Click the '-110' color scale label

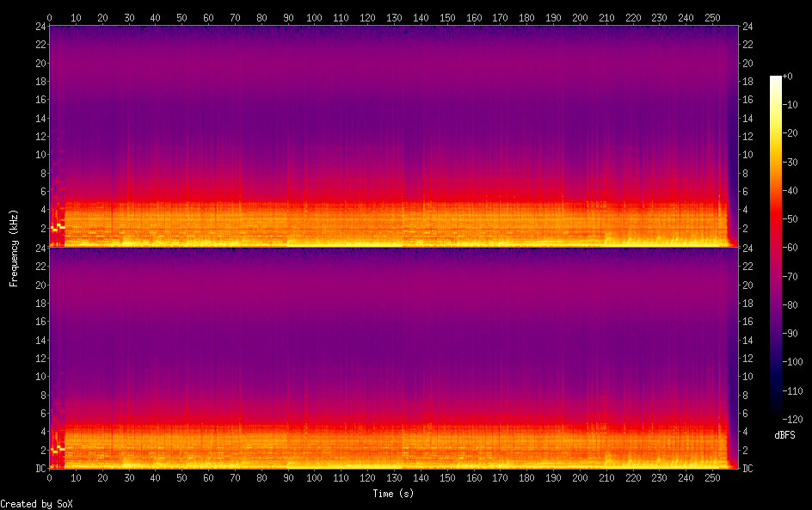(x=793, y=391)
